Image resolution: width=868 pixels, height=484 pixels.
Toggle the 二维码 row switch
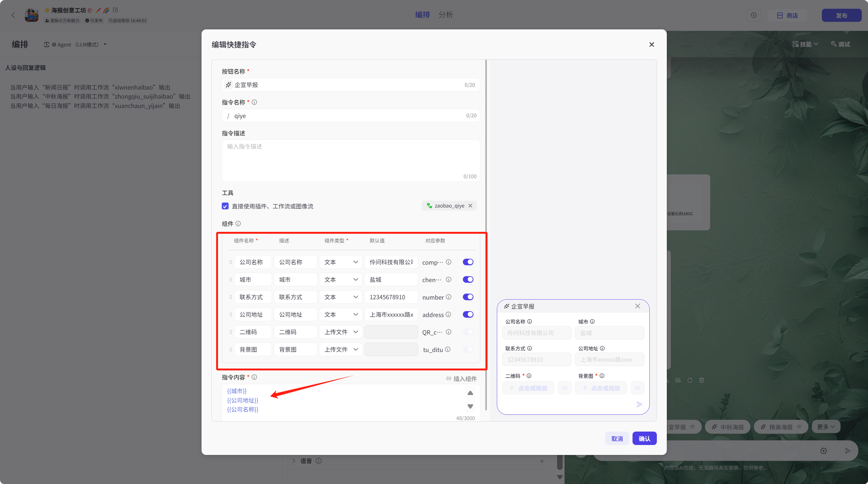(468, 332)
